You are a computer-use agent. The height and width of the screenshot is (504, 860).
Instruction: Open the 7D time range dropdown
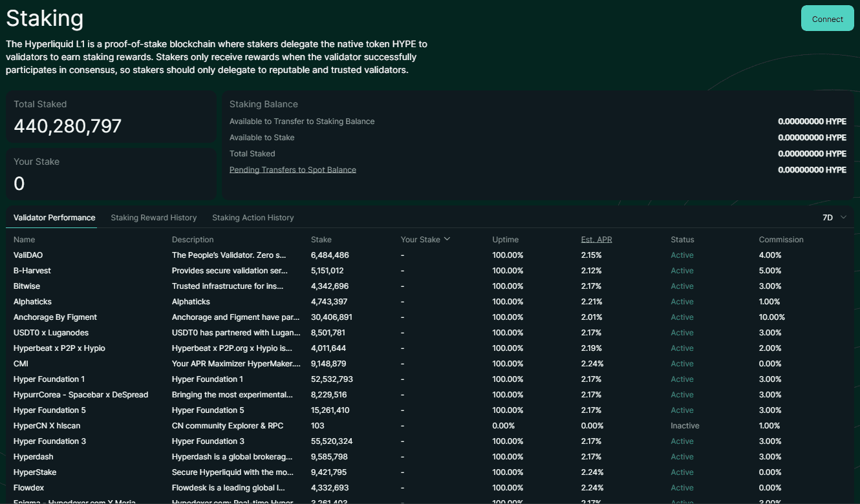(x=834, y=218)
